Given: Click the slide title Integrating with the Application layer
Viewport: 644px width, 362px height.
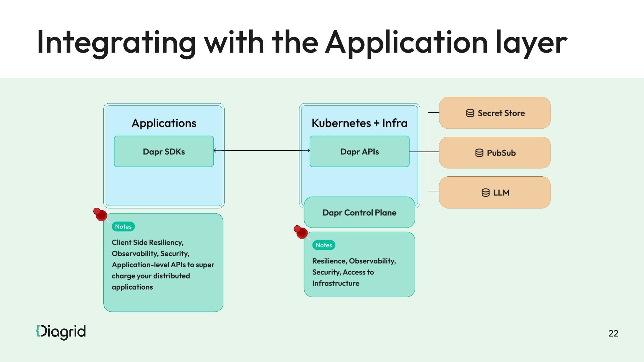Looking at the screenshot, I should click(x=302, y=42).
